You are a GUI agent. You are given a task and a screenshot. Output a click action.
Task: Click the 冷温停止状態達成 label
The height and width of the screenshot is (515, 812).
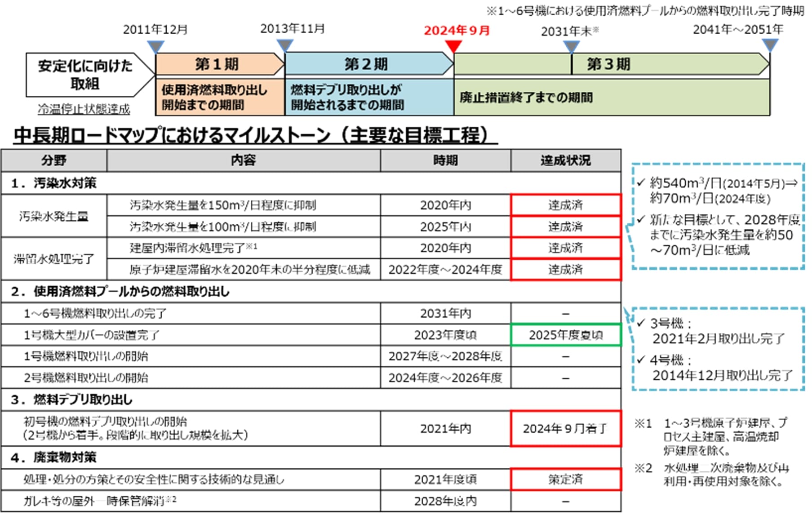tap(83, 108)
